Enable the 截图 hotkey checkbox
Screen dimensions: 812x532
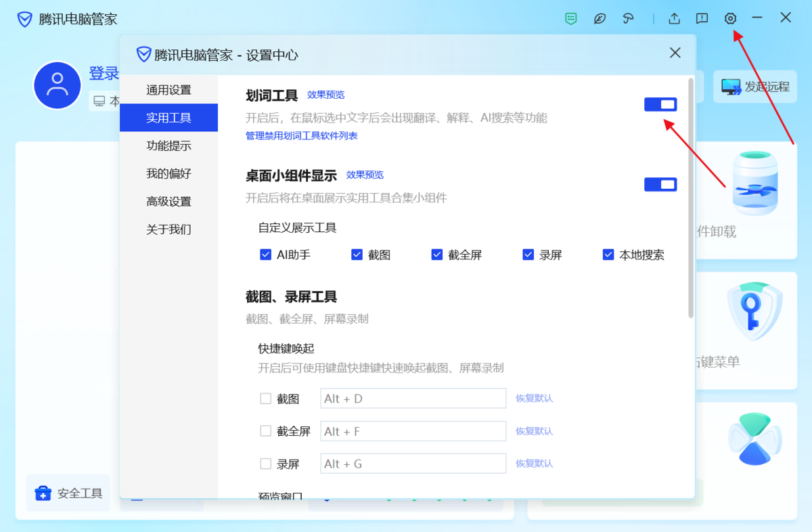266,399
